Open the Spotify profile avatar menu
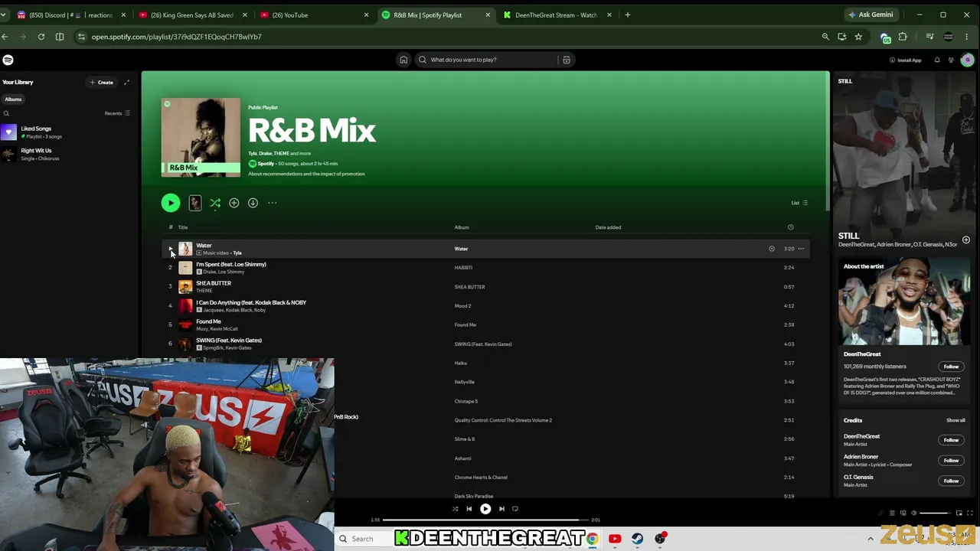The image size is (980, 551). [x=968, y=60]
